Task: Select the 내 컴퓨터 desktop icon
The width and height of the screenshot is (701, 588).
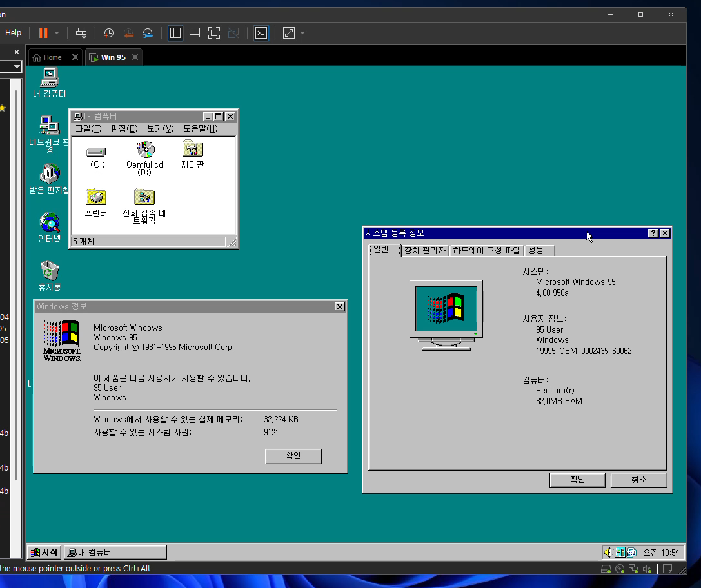Action: [x=49, y=83]
